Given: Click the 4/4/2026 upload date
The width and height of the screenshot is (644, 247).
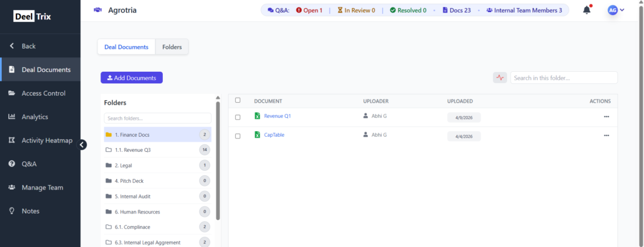Looking at the screenshot, I should 464,136.
